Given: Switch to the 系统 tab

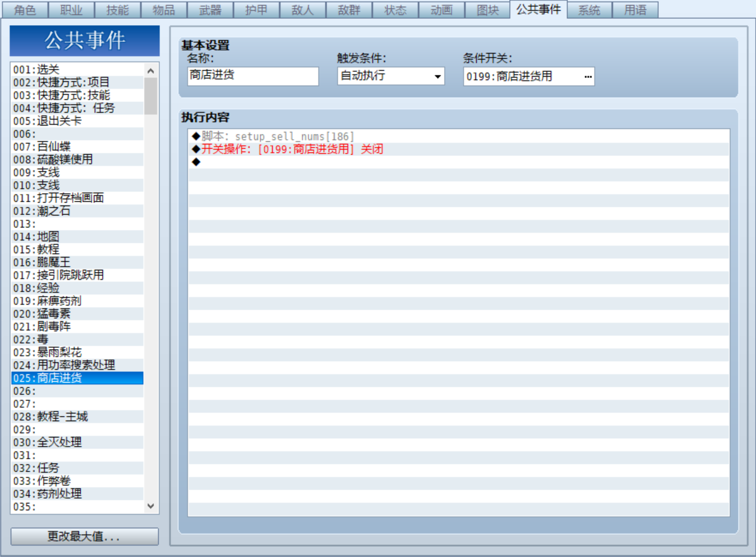Looking at the screenshot, I should pyautogui.click(x=589, y=10).
